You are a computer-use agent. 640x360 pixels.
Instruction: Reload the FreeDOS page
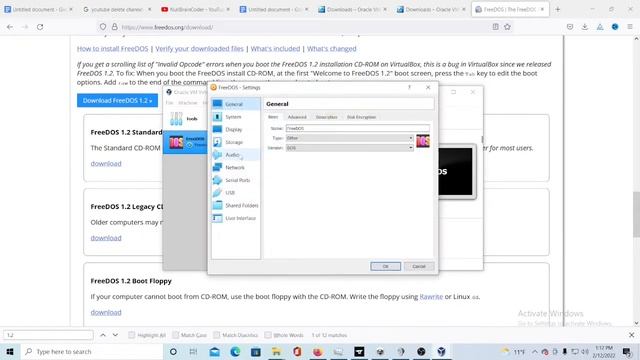(40, 27)
